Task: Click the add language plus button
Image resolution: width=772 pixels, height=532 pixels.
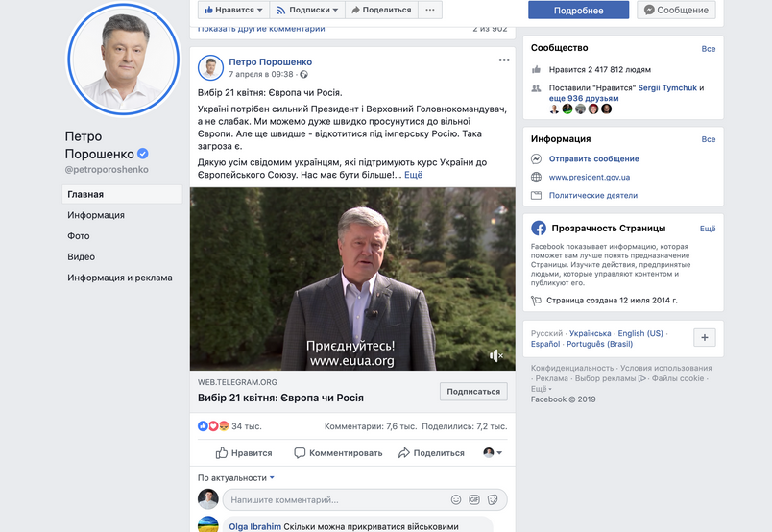Action: coord(705,338)
